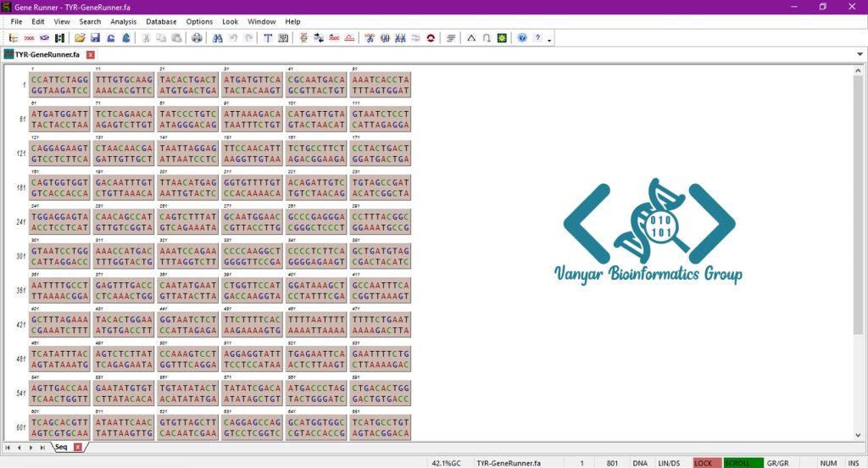Toggle the red LOCK indicator
Image resolution: width=868 pixels, height=468 pixels.
[x=707, y=463]
